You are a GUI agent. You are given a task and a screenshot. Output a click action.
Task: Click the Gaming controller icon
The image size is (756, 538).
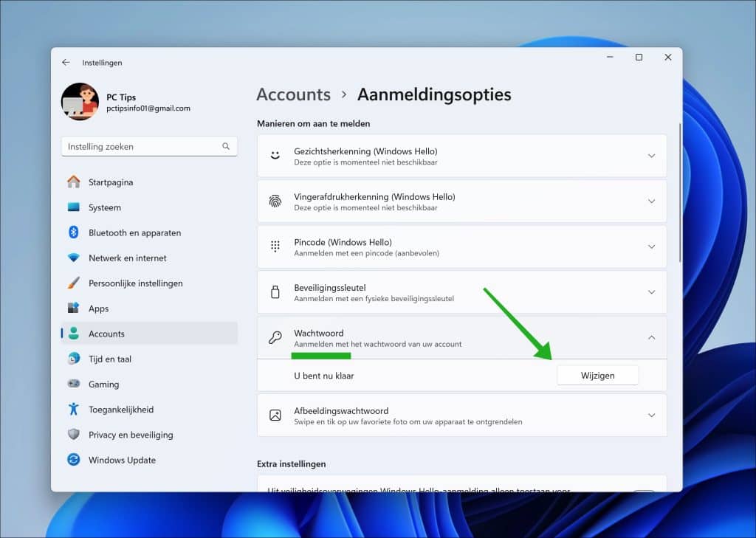74,384
